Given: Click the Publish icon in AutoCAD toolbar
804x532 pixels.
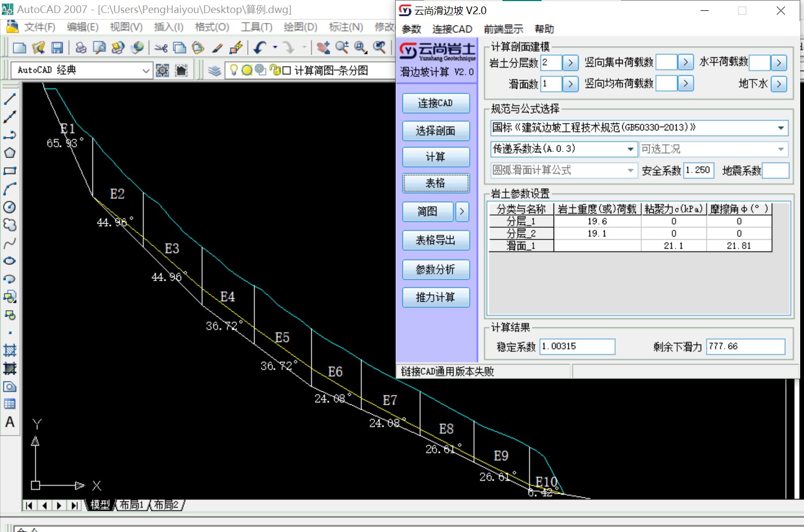Looking at the screenshot, I should [x=118, y=48].
